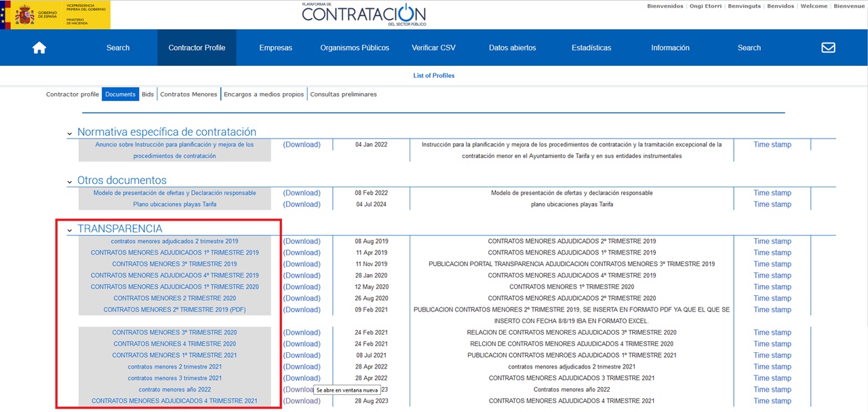Select the Ongi Etorri language link
868x412 pixels.
[705, 6]
